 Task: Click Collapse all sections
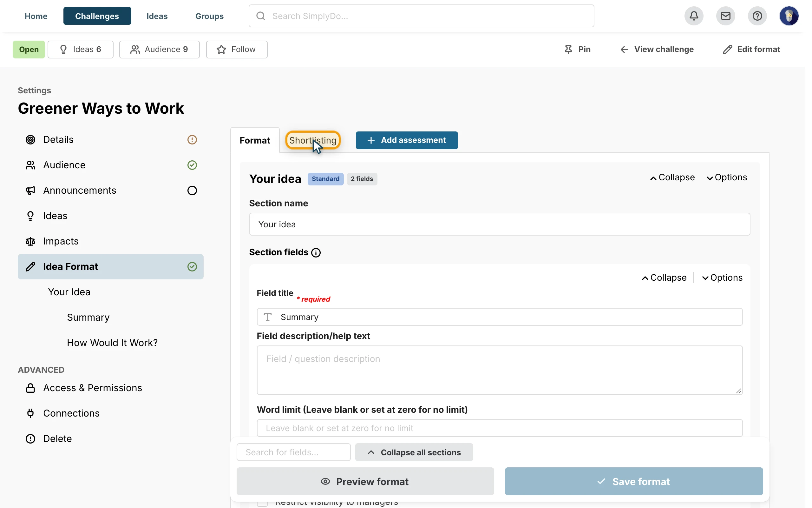414,452
